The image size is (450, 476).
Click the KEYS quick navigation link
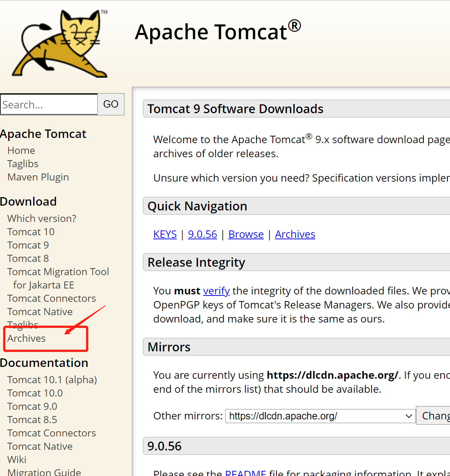coord(165,234)
